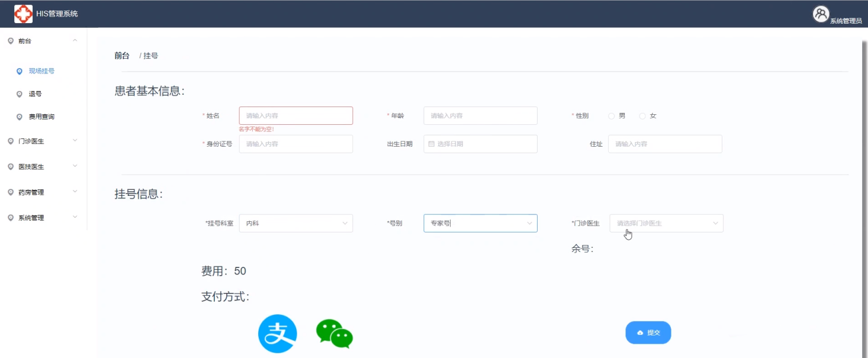This screenshot has height=358, width=868.
Task: Open 现场挂号 in the sidebar
Action: pyautogui.click(x=41, y=71)
